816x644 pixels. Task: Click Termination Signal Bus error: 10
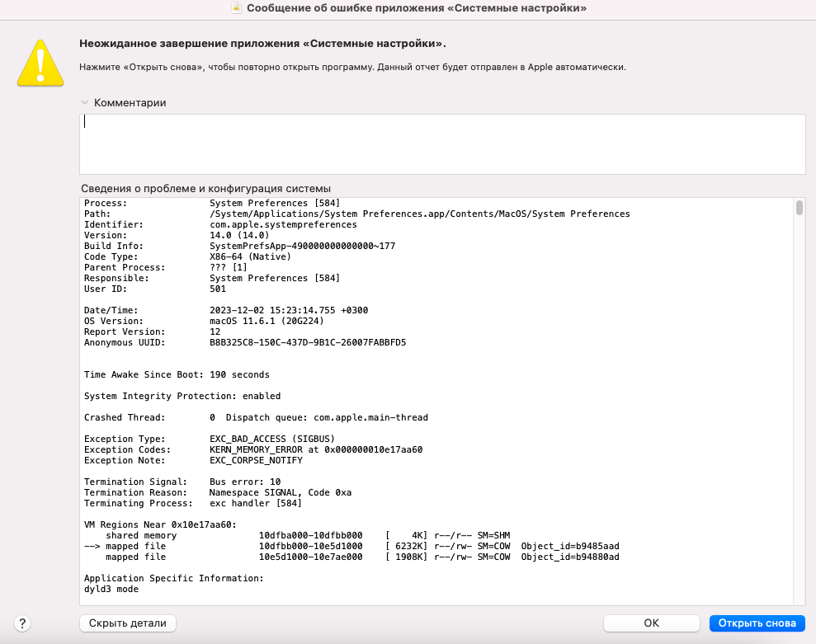tap(182, 482)
